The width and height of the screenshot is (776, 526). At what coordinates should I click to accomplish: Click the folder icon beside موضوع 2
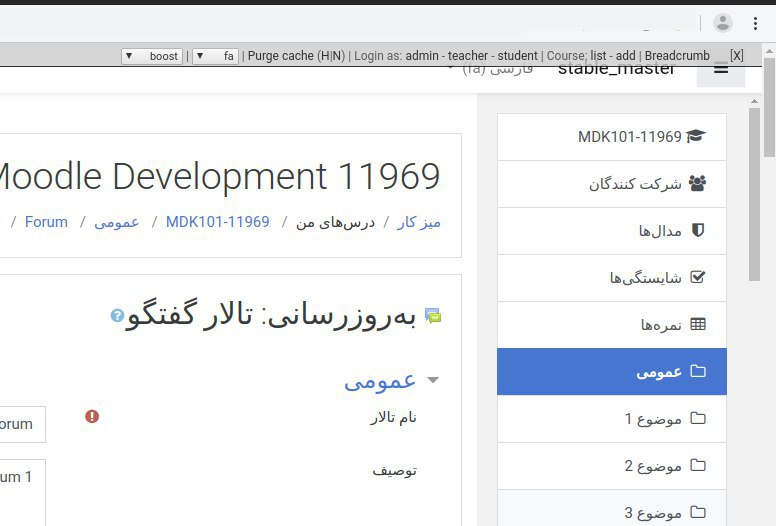(698, 465)
